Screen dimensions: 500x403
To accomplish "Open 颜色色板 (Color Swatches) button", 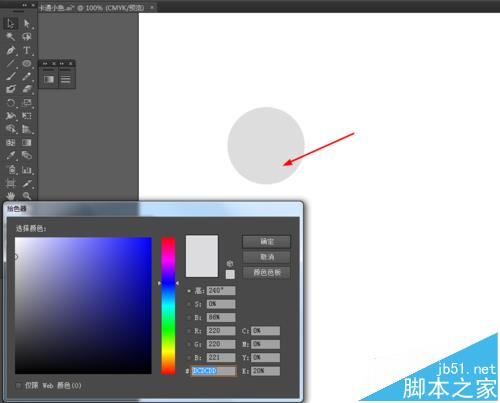I will click(266, 273).
